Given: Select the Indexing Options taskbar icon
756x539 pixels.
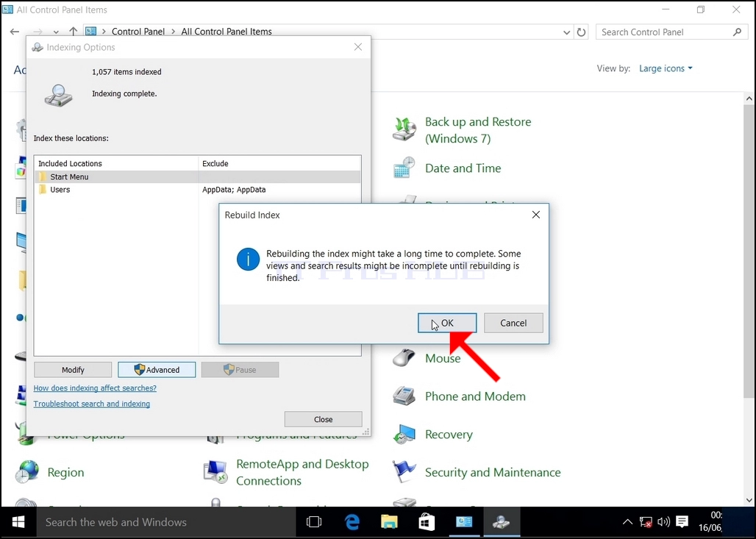Looking at the screenshot, I should pos(502,522).
